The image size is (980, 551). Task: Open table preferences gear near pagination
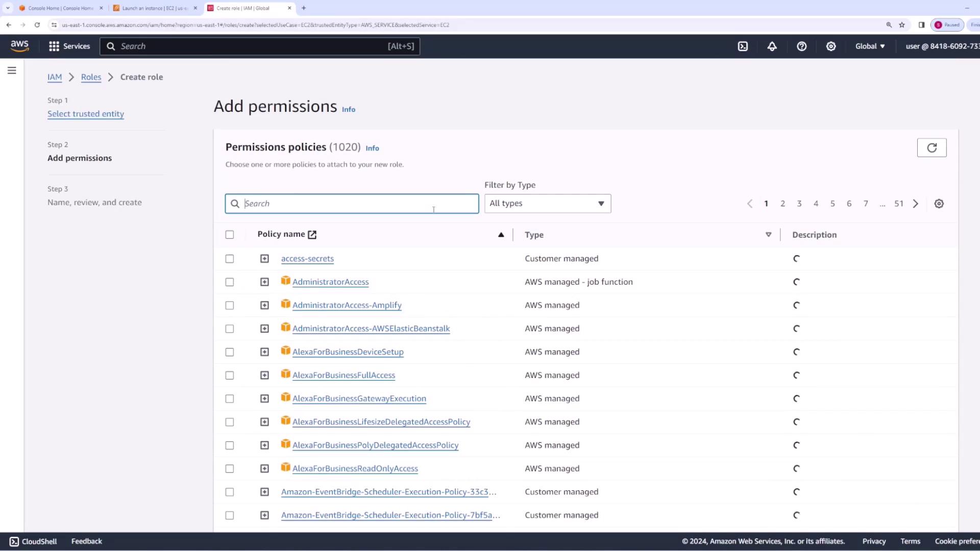(x=939, y=204)
